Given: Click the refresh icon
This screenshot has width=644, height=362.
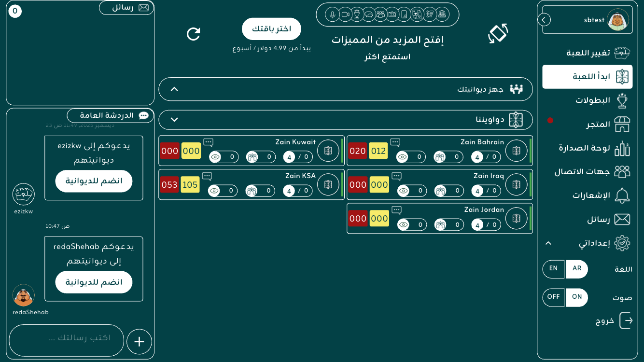Looking at the screenshot, I should (194, 34).
